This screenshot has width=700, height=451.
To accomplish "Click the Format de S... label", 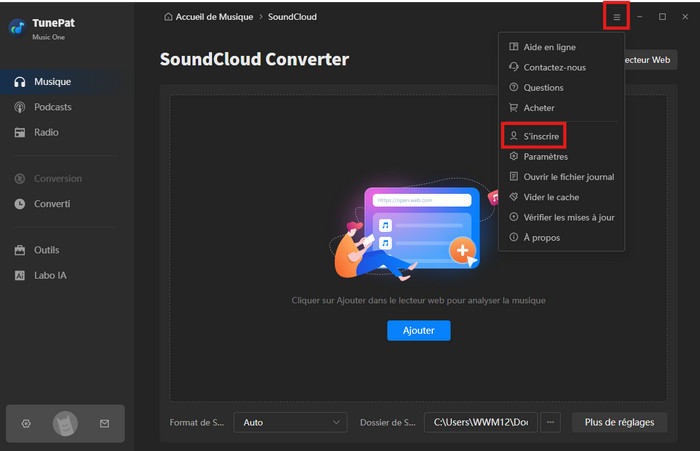I will coord(197,422).
